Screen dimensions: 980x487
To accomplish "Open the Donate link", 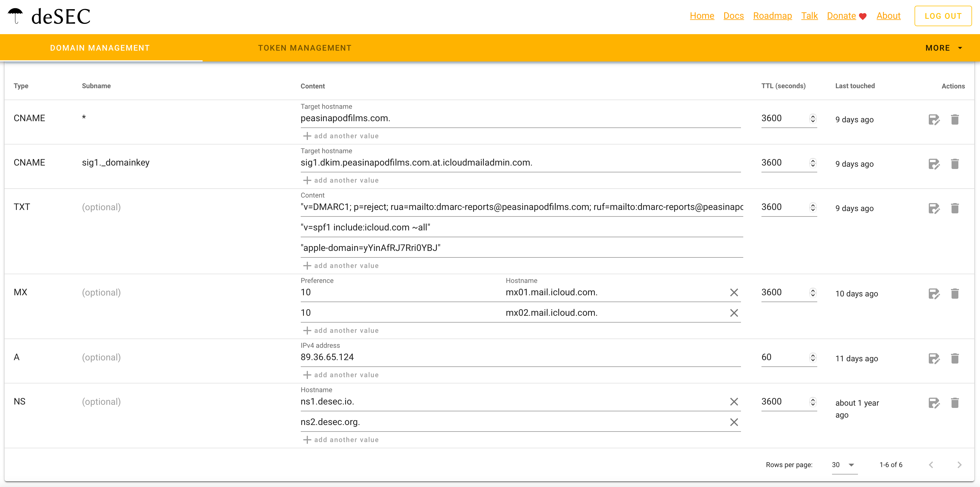I will (x=847, y=16).
